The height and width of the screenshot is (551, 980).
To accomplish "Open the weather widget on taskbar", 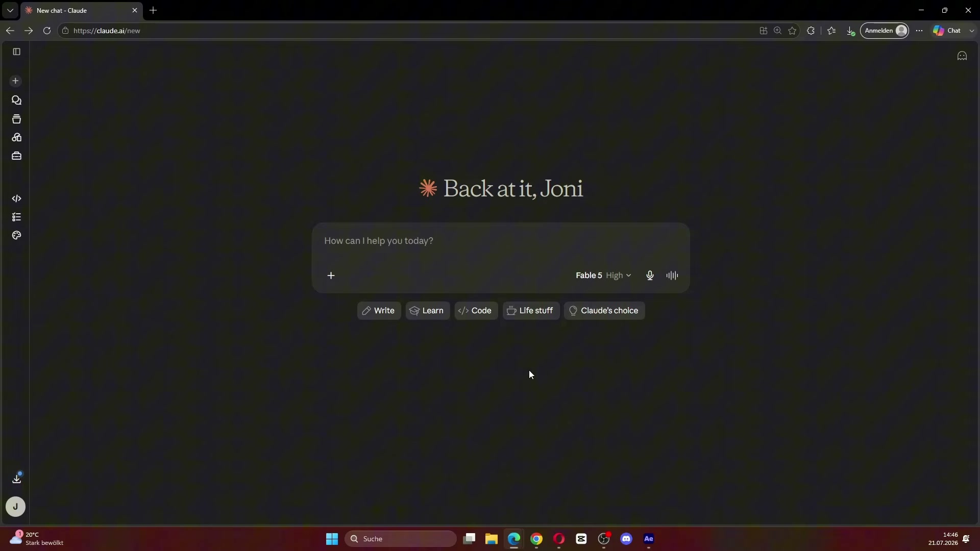I will tap(37, 539).
